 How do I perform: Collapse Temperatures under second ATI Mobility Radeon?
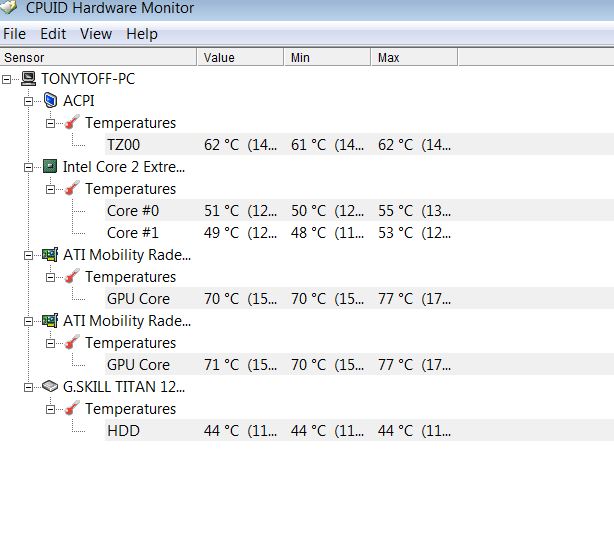pos(50,344)
